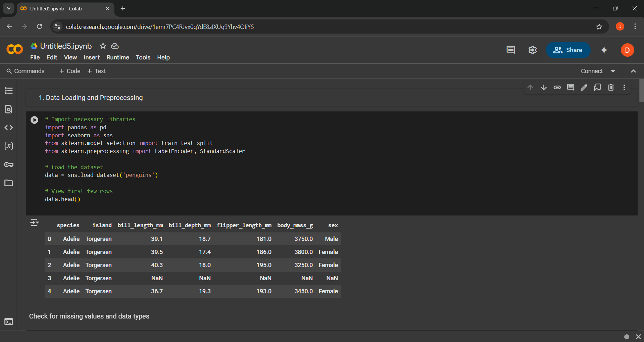Collapse the header with chevron up
The width and height of the screenshot is (644, 342).
coord(633,71)
